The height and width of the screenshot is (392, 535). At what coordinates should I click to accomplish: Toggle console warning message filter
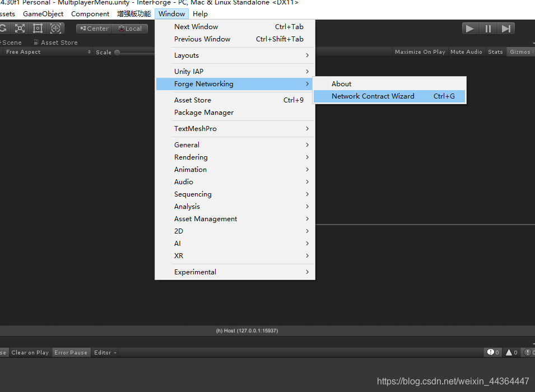[x=511, y=352]
